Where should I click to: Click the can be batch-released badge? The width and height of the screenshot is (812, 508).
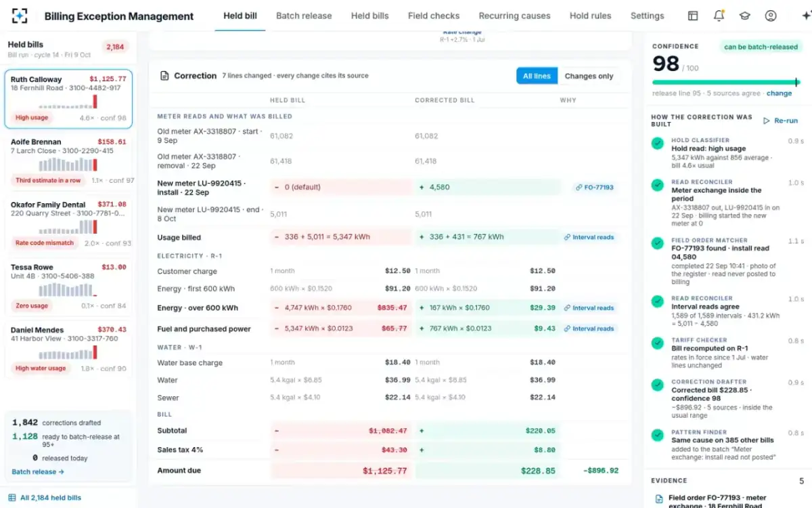[761, 47]
